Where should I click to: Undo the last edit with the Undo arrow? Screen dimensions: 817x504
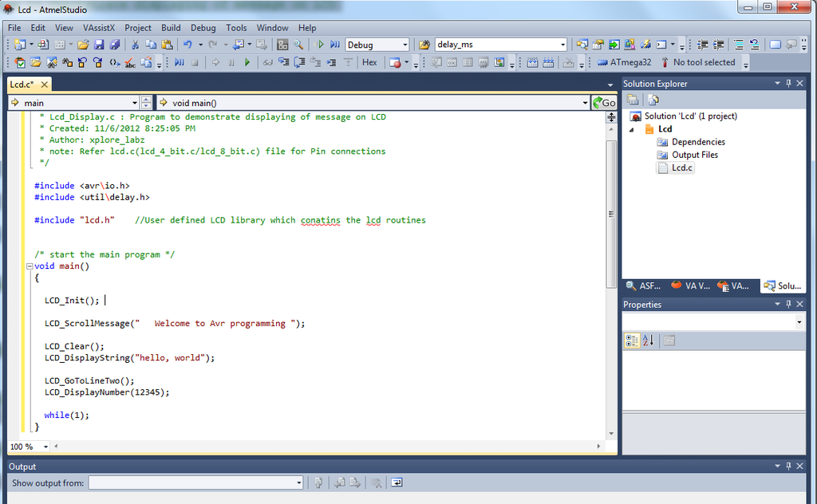pos(188,45)
